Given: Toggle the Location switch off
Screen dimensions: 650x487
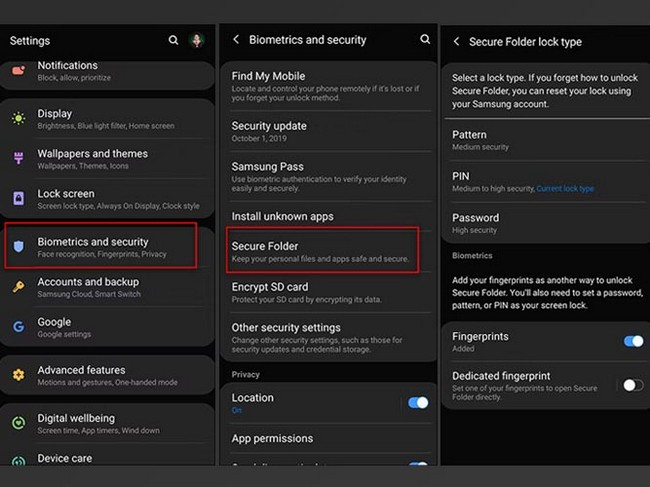Looking at the screenshot, I should pyautogui.click(x=417, y=402).
